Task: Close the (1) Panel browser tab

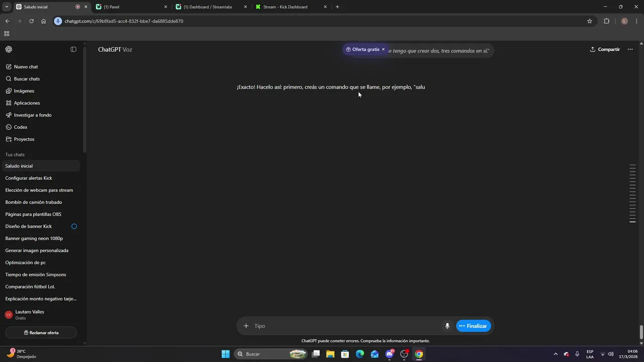Action: pos(166,7)
